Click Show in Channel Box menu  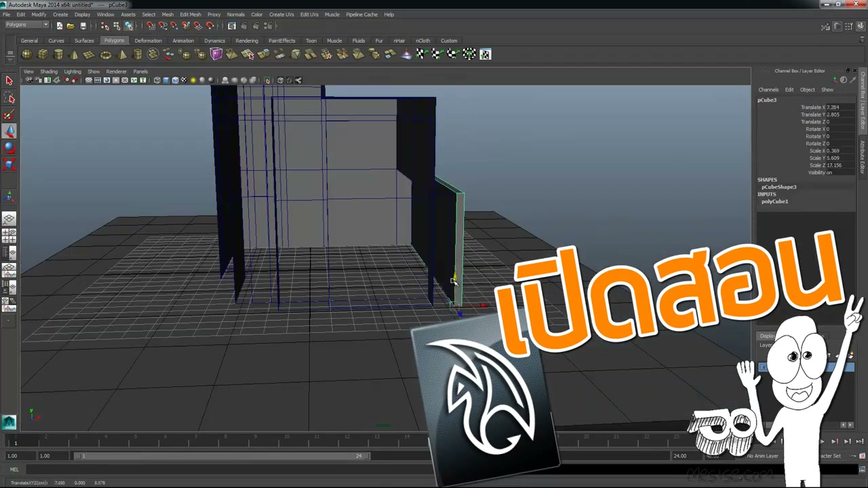point(827,89)
